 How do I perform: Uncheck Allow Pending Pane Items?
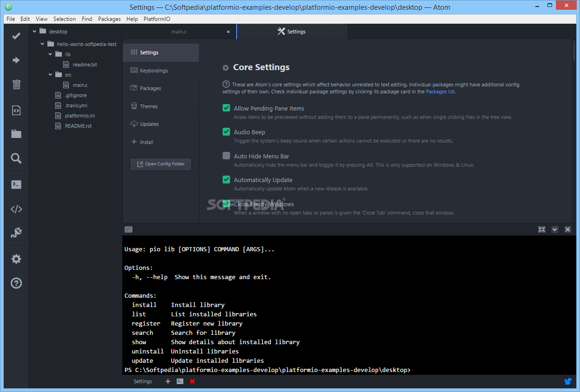[226, 108]
